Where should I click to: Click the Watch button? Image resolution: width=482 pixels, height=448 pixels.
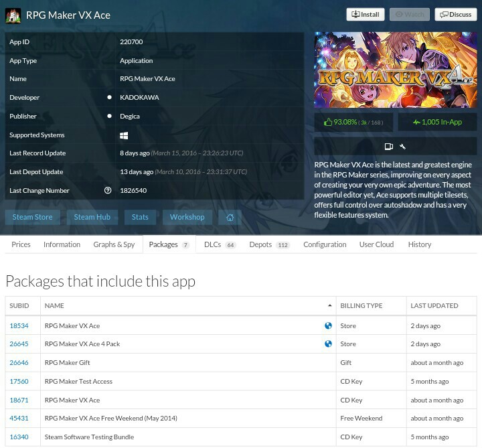coord(410,15)
